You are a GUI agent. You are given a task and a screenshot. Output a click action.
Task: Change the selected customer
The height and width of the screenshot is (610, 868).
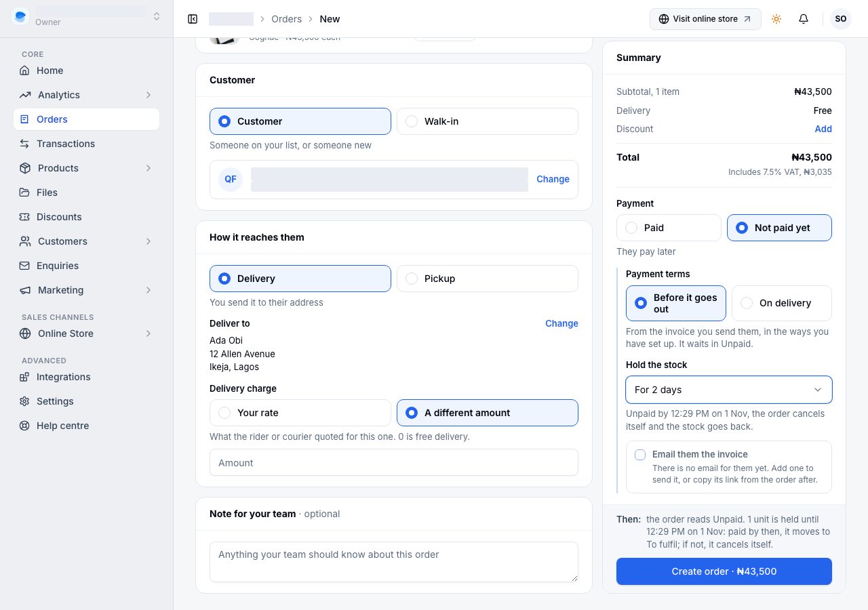tap(553, 179)
